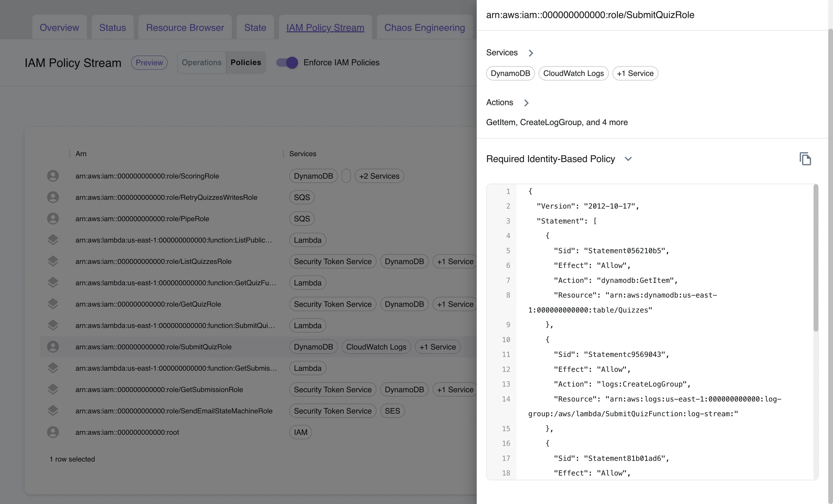Click the Preview button
Viewport: 833px width, 504px height.
click(x=149, y=62)
